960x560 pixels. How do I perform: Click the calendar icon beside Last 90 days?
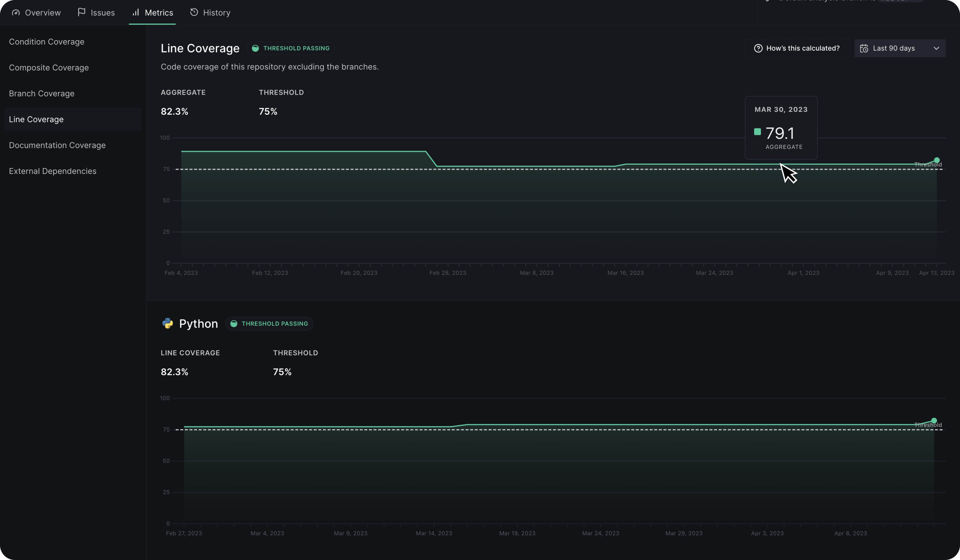click(864, 48)
